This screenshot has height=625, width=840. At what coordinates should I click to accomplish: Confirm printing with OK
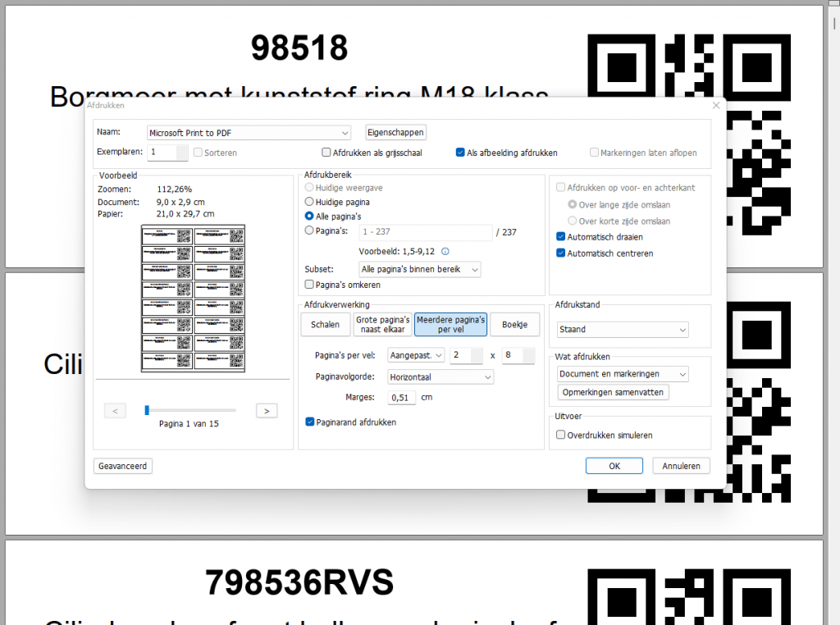click(614, 466)
